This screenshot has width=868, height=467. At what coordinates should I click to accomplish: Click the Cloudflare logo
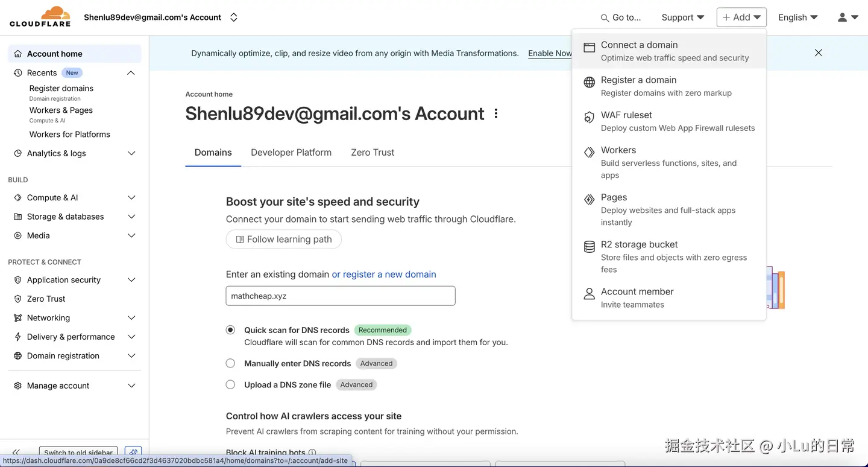(x=40, y=17)
